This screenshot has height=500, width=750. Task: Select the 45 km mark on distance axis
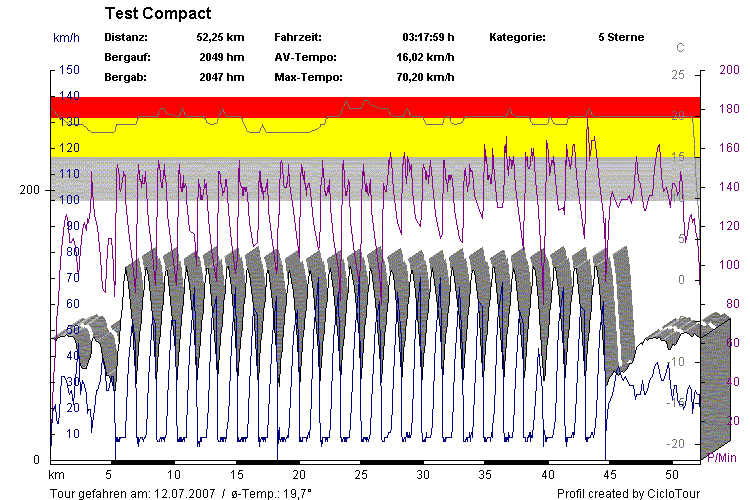pos(610,474)
